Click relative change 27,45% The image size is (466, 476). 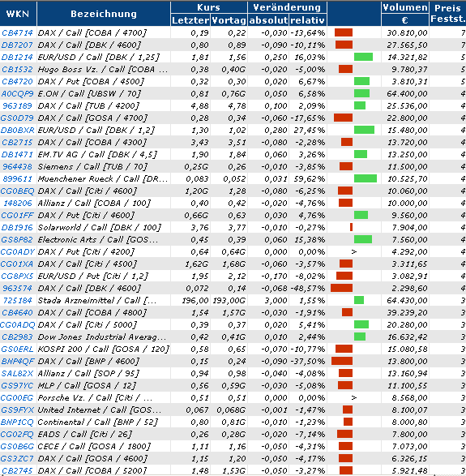310,130
